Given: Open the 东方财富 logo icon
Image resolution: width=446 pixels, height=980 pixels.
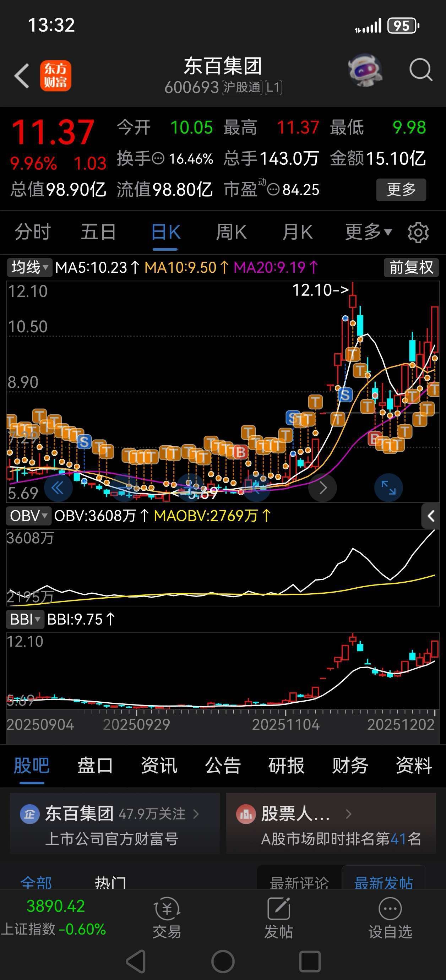Looking at the screenshot, I should pos(55,76).
